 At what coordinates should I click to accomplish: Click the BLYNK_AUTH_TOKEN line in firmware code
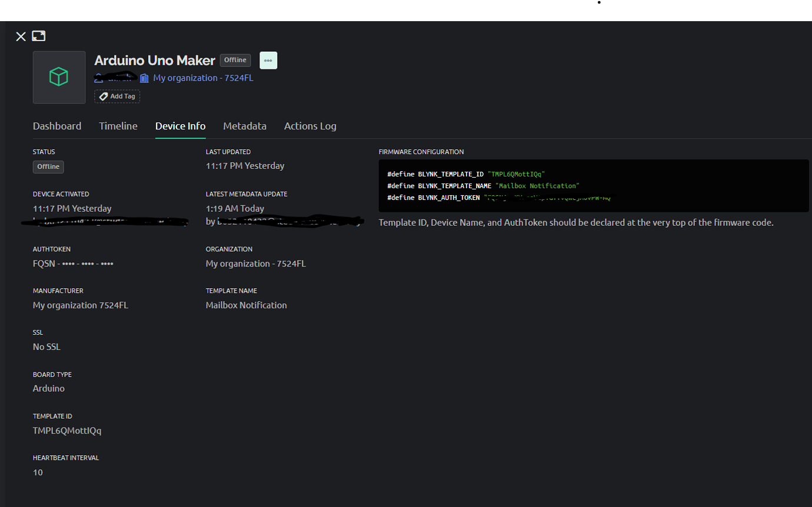point(499,198)
